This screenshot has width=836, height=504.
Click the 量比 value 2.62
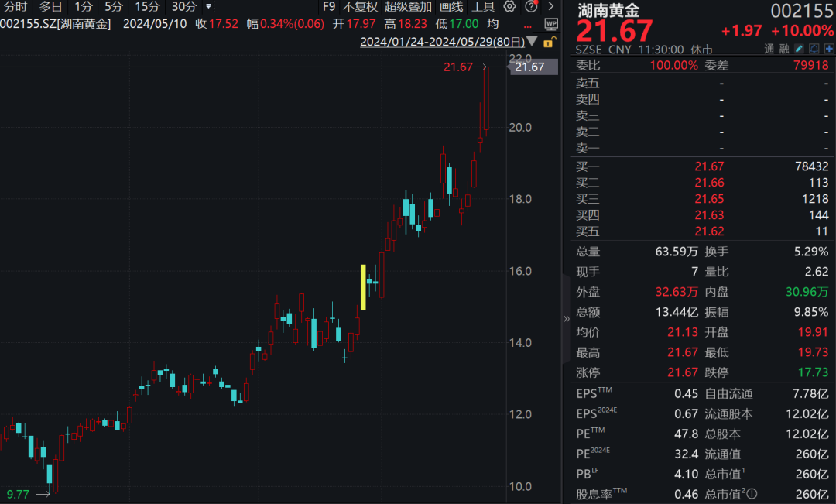click(817, 272)
